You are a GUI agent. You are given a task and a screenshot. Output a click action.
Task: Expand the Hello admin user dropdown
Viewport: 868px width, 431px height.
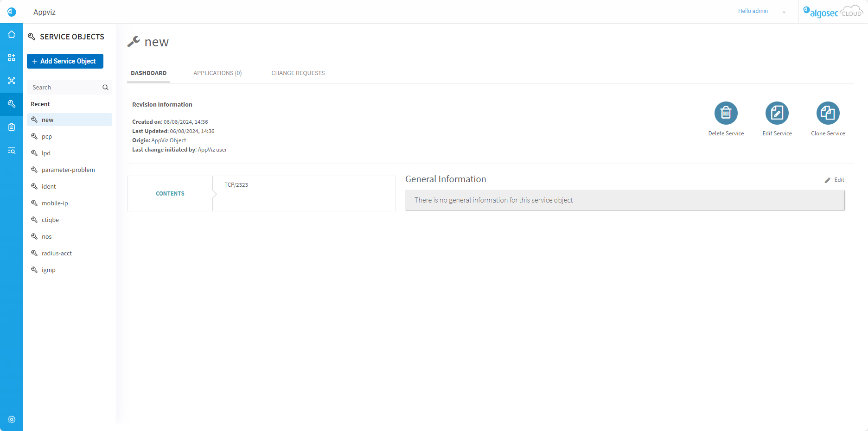tap(784, 12)
